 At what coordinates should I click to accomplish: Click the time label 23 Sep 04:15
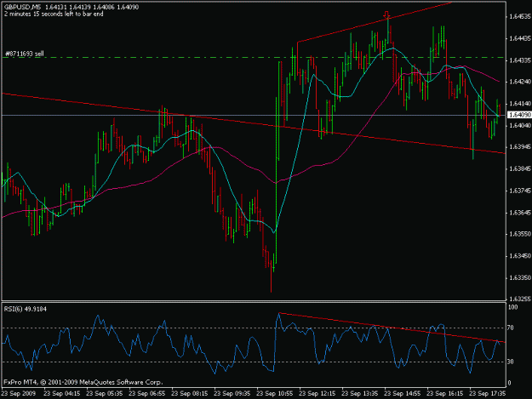click(62, 394)
